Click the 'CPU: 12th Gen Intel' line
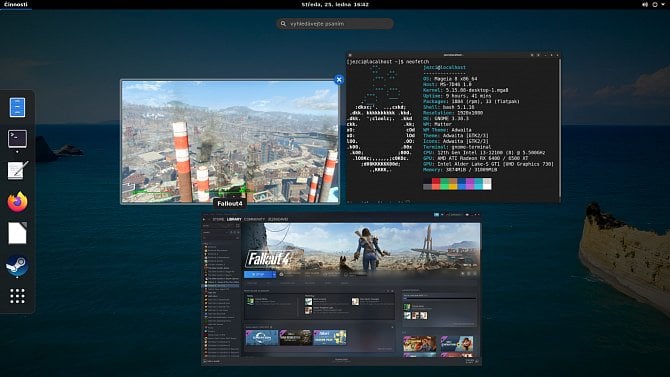 click(484, 153)
